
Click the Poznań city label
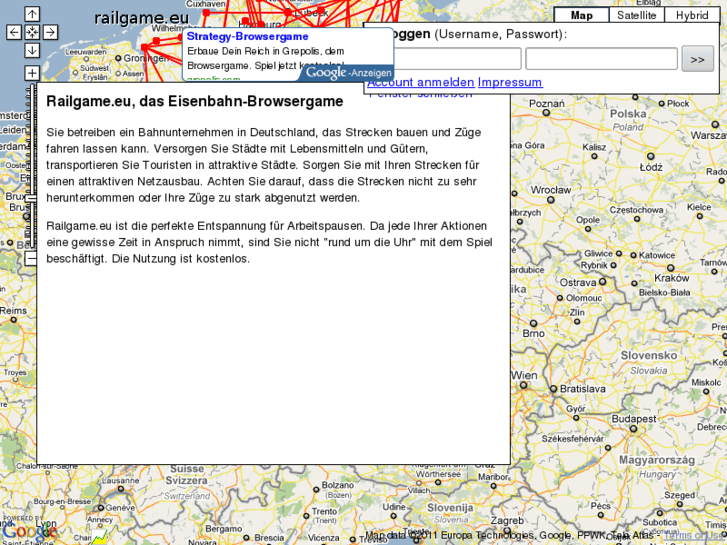[x=547, y=103]
